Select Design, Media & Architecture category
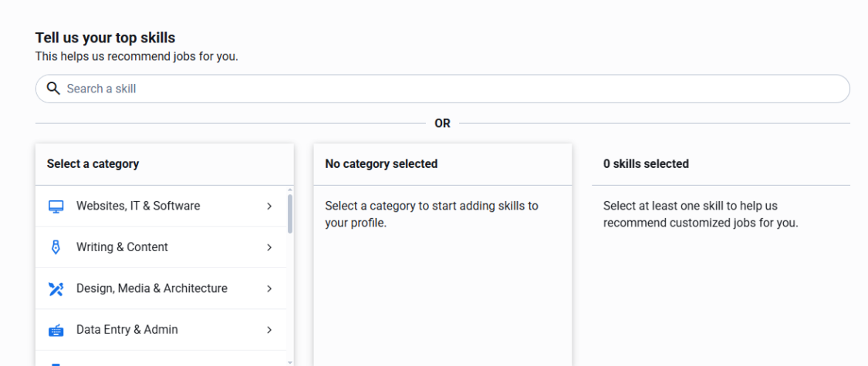Image resolution: width=868 pixels, height=366 pixels. pos(161,289)
